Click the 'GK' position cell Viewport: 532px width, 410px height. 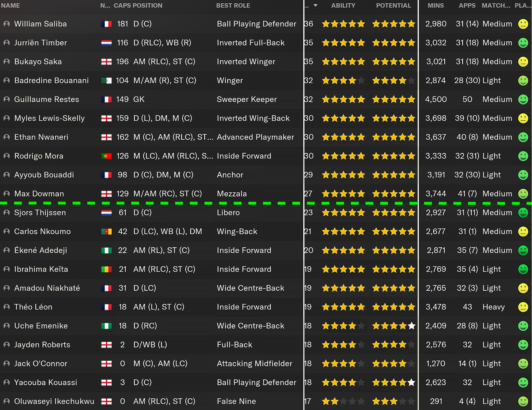click(139, 99)
